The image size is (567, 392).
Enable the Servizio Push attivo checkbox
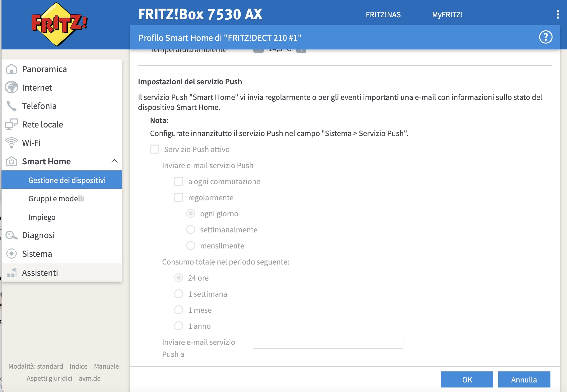(155, 149)
